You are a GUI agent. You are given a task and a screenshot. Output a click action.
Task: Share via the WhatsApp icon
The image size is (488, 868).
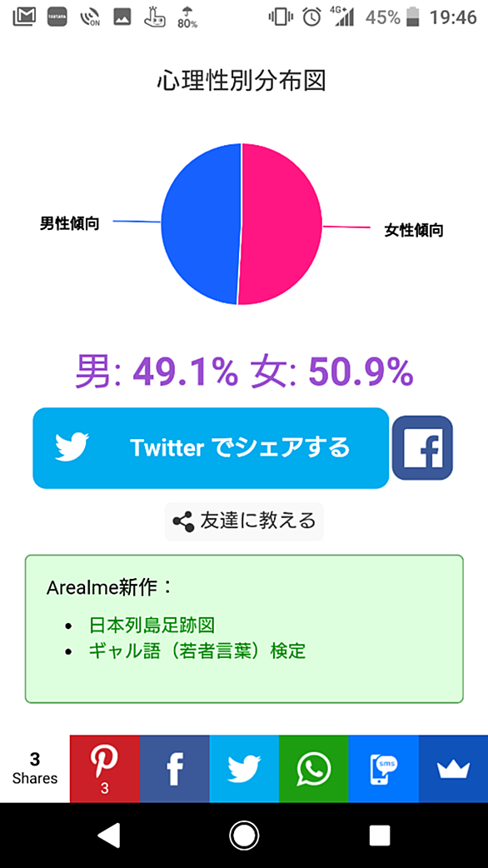[x=314, y=768]
